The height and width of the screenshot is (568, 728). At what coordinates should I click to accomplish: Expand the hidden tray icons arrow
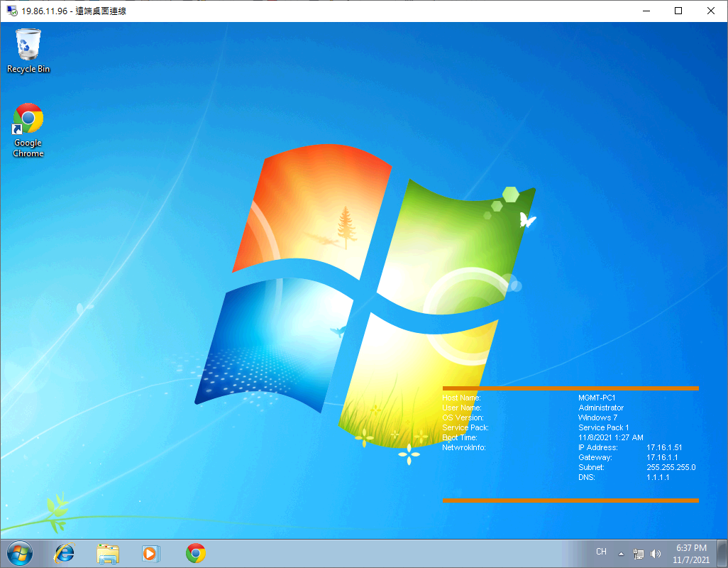(622, 554)
